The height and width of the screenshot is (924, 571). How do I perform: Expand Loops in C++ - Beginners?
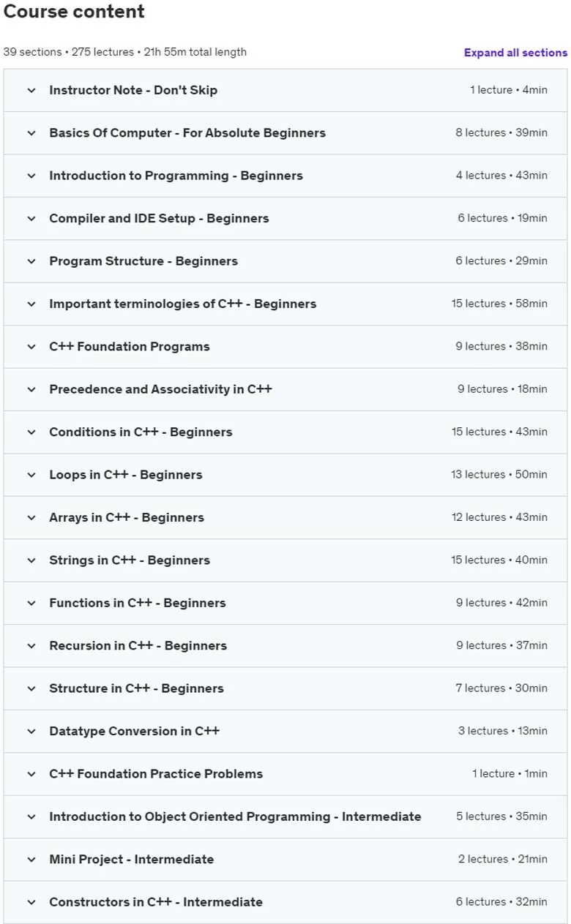point(285,475)
